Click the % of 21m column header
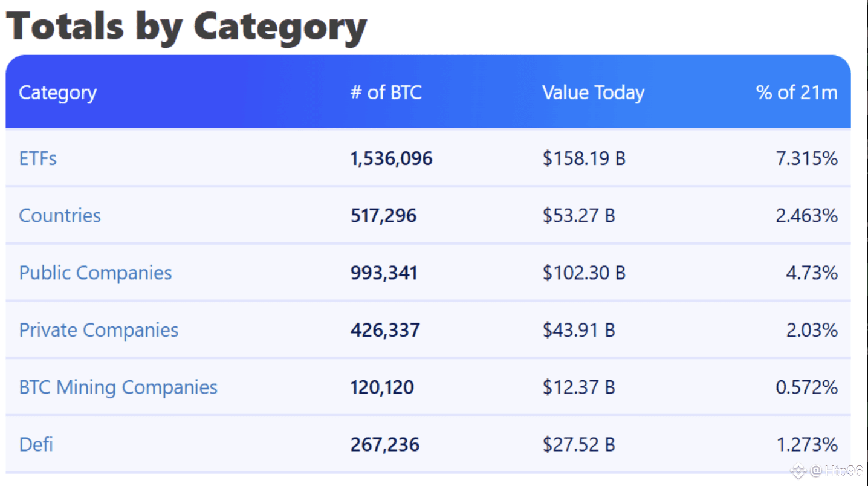Image resolution: width=868 pixels, height=486 pixels. (x=797, y=92)
